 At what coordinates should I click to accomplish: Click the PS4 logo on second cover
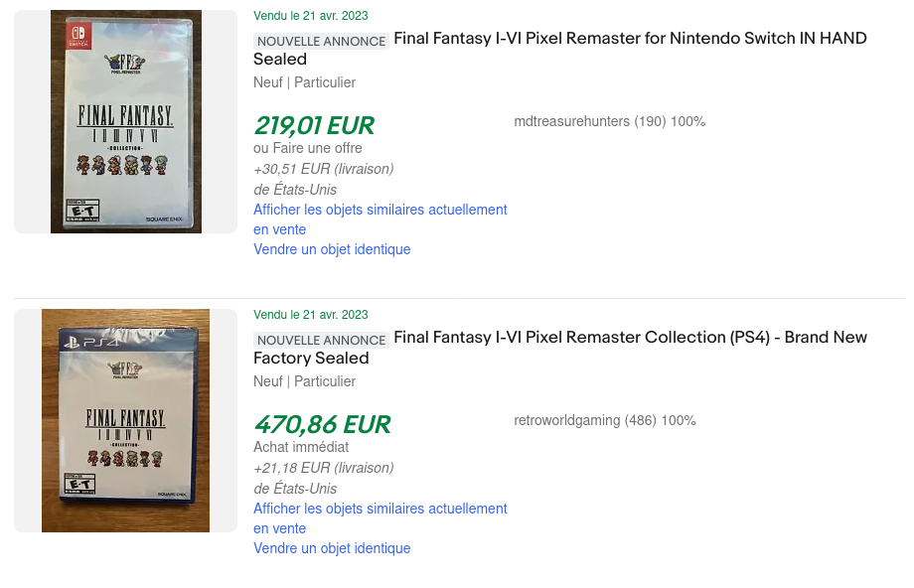pyautogui.click(x=83, y=343)
